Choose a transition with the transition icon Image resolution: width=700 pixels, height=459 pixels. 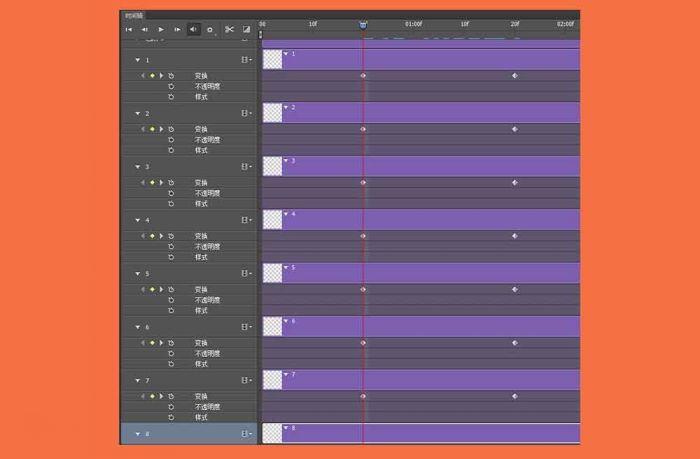(x=246, y=30)
